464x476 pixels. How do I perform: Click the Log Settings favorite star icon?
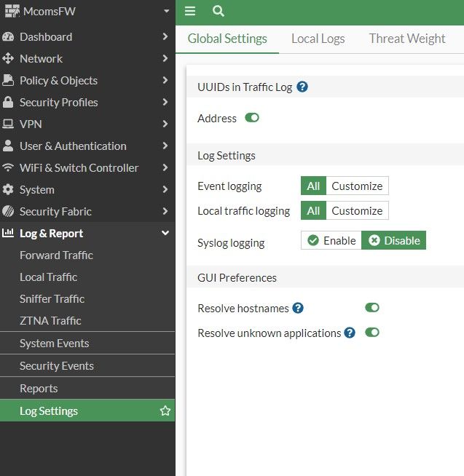pyautogui.click(x=165, y=411)
